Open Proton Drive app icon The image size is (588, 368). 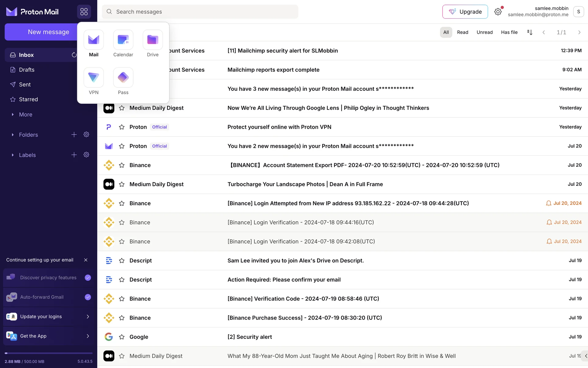coord(153,40)
